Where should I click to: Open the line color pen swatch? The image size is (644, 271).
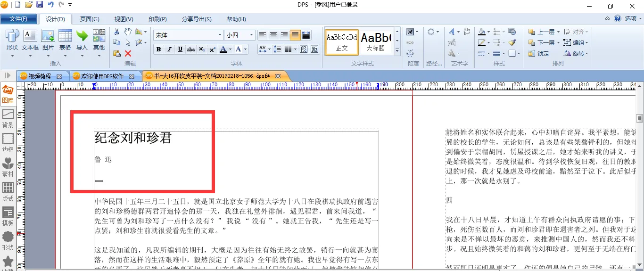pyautogui.click(x=481, y=42)
